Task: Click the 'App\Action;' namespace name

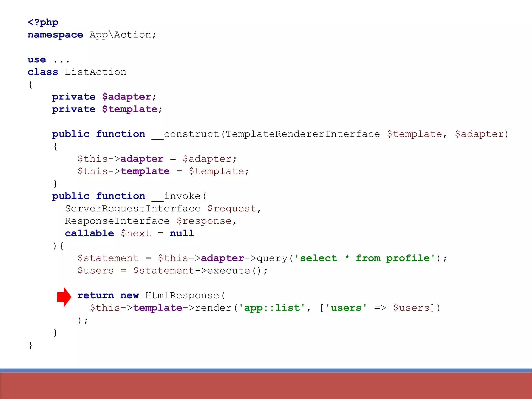Action: [123, 35]
